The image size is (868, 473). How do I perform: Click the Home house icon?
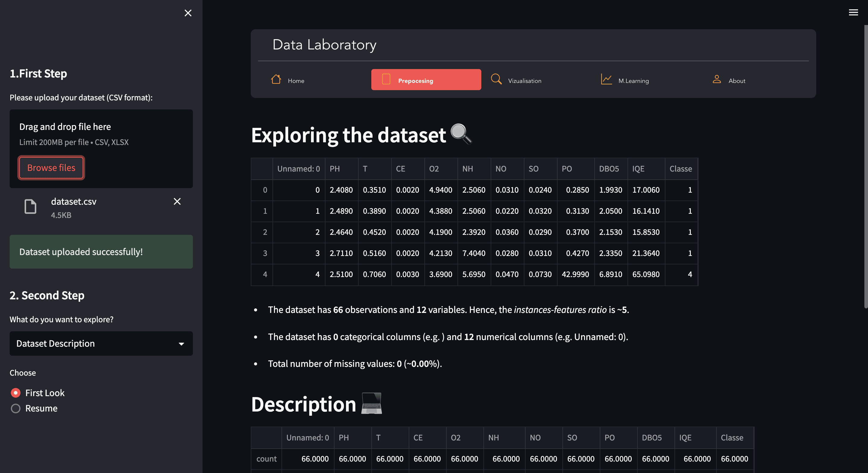coord(276,80)
